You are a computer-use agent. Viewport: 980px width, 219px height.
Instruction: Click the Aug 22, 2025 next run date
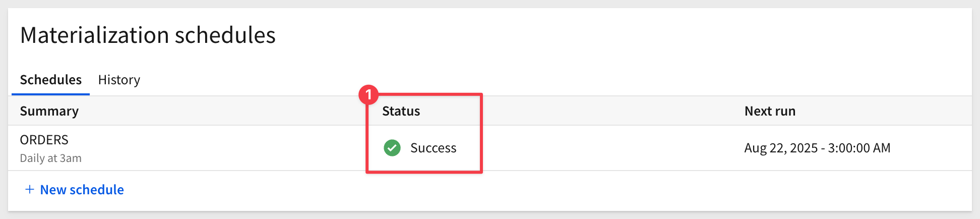click(x=781, y=148)
